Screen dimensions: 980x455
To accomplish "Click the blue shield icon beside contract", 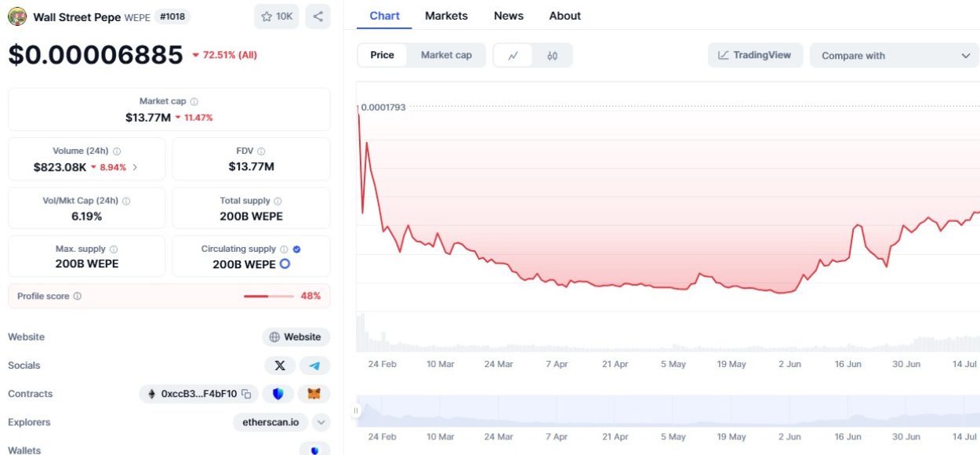I will point(278,394).
